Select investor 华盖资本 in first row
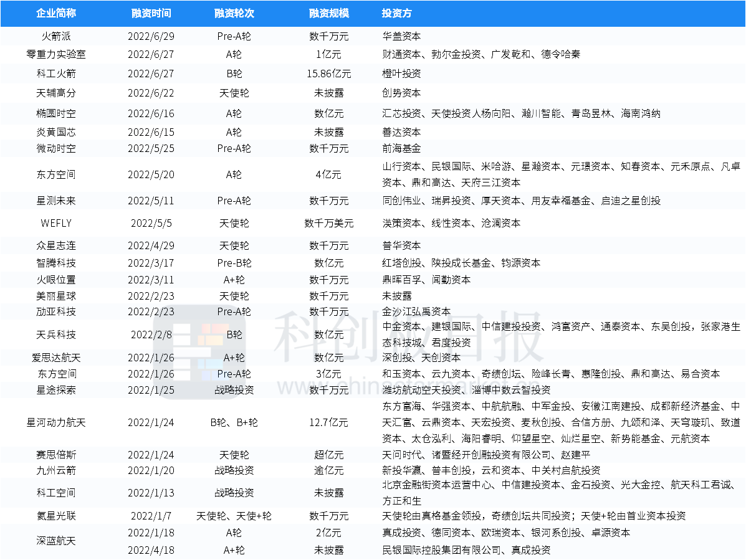 (401, 36)
